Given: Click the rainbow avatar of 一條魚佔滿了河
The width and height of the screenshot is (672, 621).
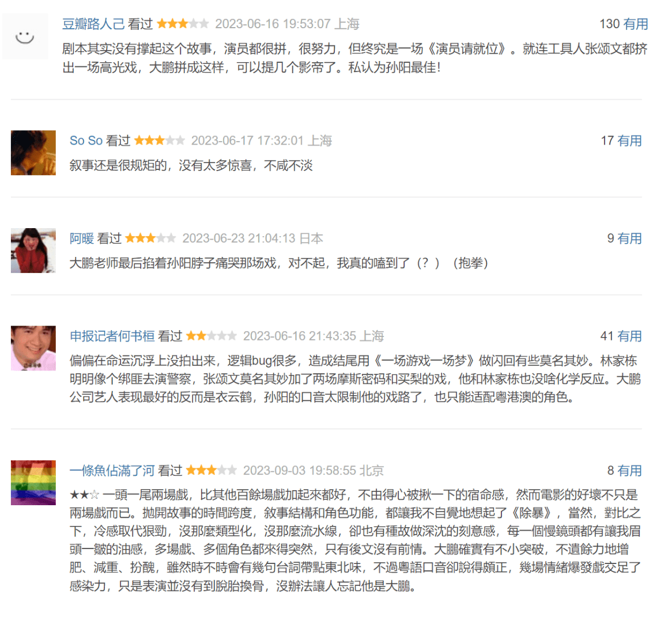Looking at the screenshot, I should point(33,483).
